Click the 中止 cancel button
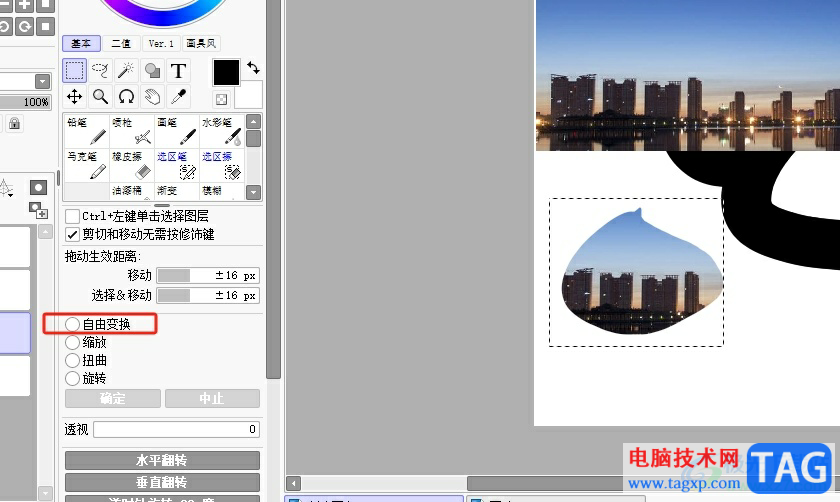Image resolution: width=840 pixels, height=502 pixels. pos(212,399)
